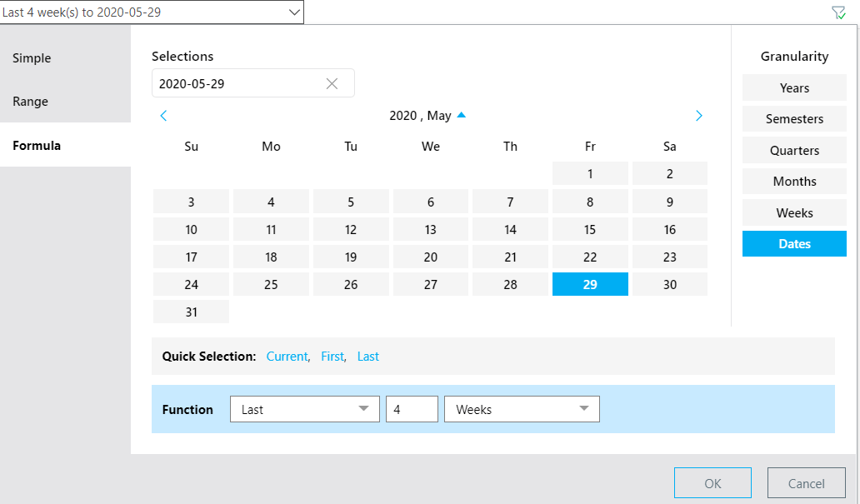Select May 17 in the calendar

click(x=192, y=257)
